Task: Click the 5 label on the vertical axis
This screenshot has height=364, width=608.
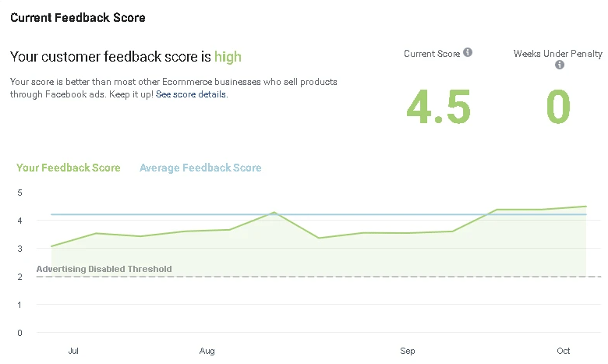Action: (19, 193)
